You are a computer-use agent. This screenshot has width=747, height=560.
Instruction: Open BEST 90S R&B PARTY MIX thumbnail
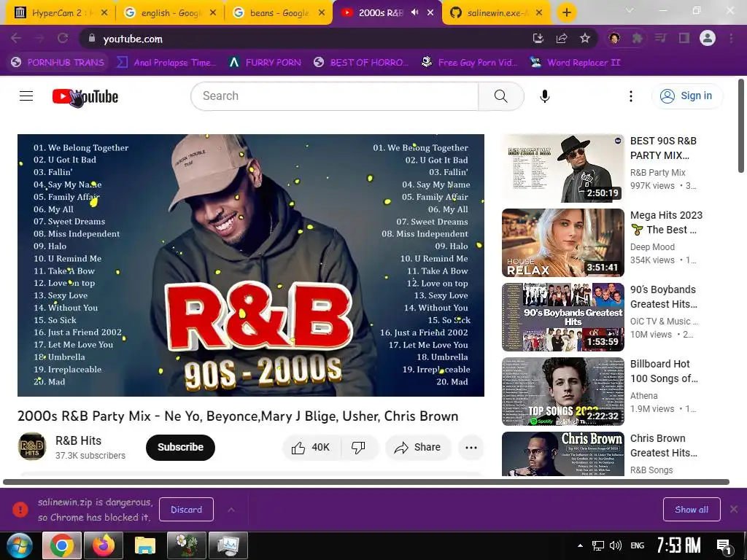click(562, 168)
